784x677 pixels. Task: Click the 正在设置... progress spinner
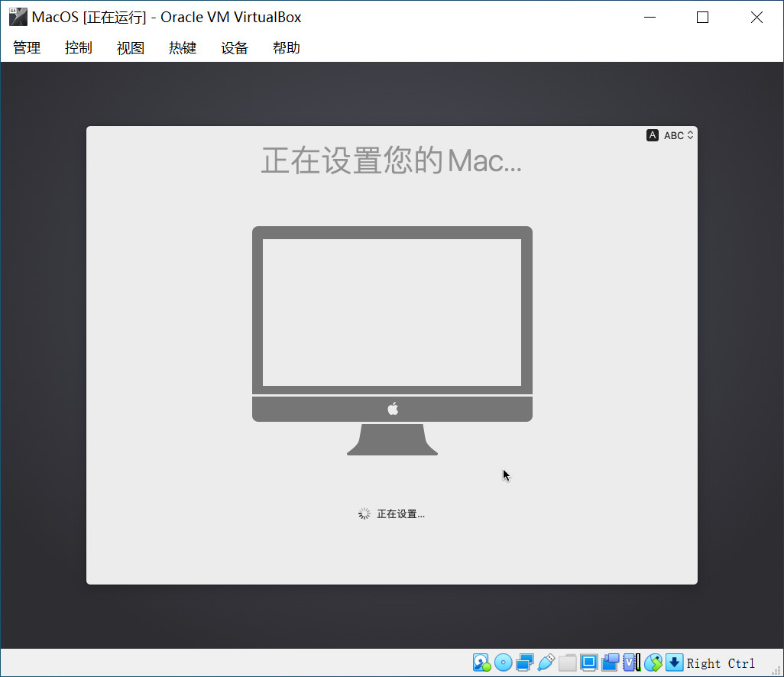tap(364, 513)
